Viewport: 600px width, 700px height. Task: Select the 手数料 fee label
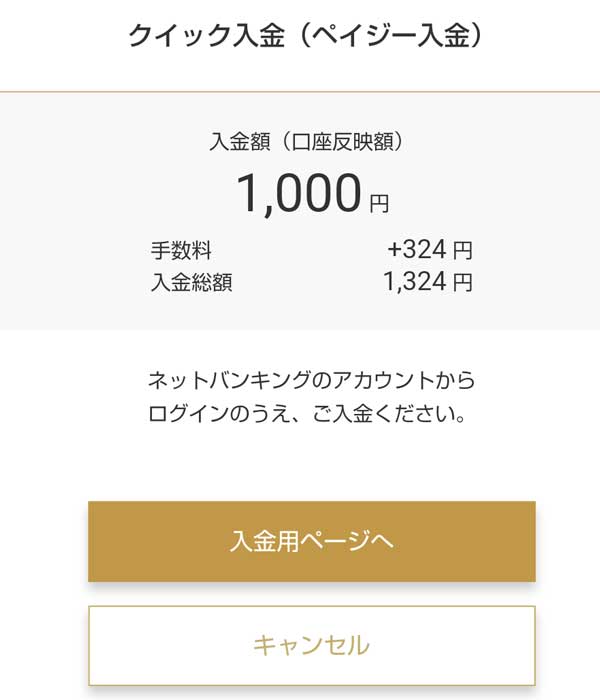point(181,250)
